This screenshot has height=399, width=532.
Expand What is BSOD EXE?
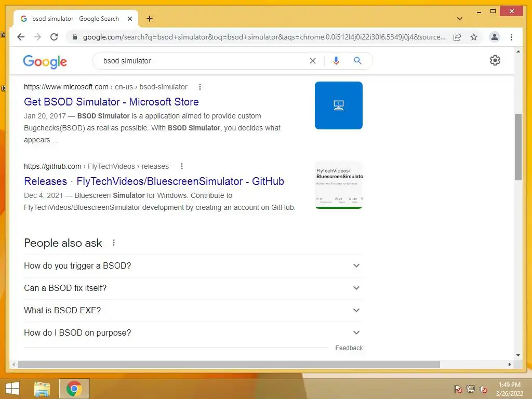pos(193,311)
